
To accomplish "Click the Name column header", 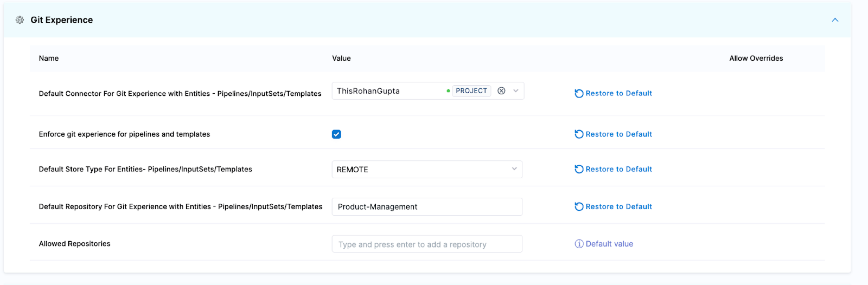I will point(49,59).
